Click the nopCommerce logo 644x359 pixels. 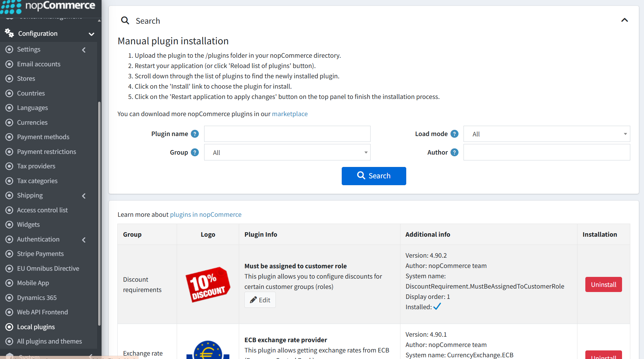(48, 6)
